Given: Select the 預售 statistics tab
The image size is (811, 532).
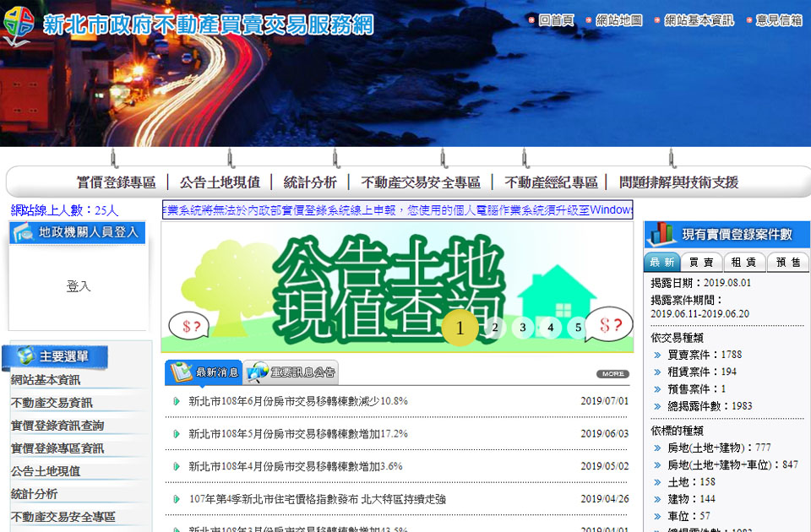Looking at the screenshot, I should pyautogui.click(x=788, y=262).
